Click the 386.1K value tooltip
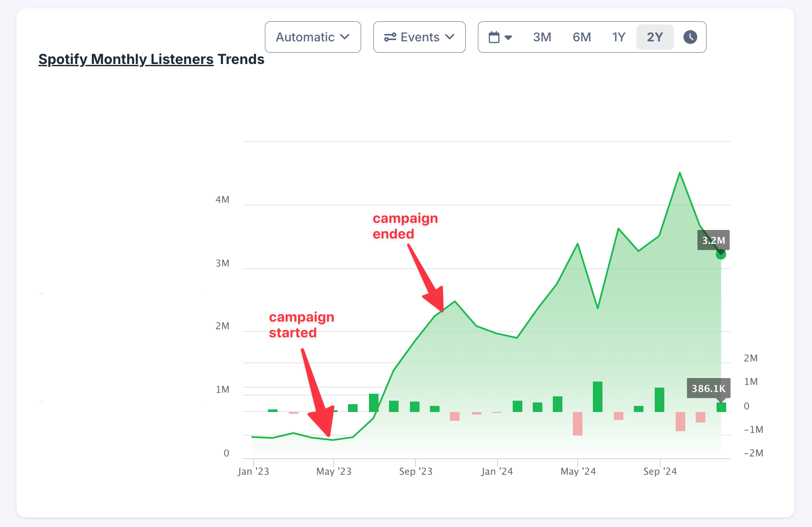The width and height of the screenshot is (812, 527). [708, 388]
